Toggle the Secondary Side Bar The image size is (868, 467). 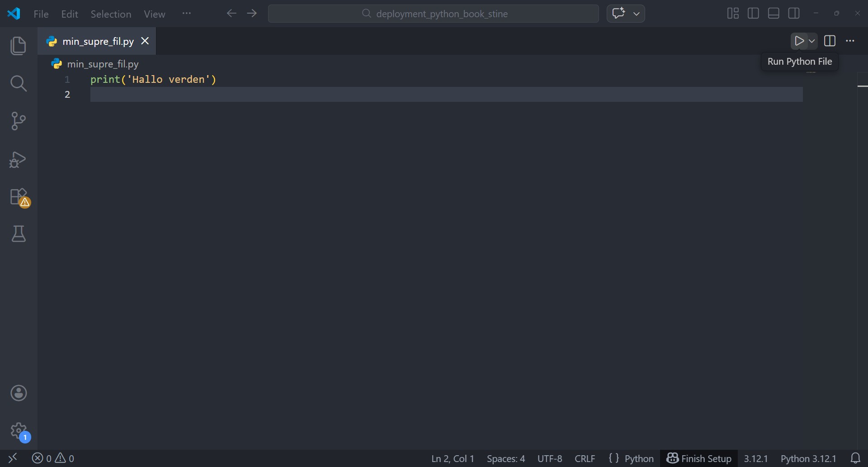pos(794,14)
